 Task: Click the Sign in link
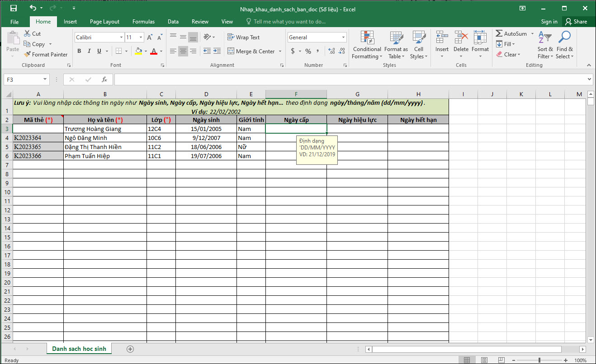pyautogui.click(x=549, y=22)
